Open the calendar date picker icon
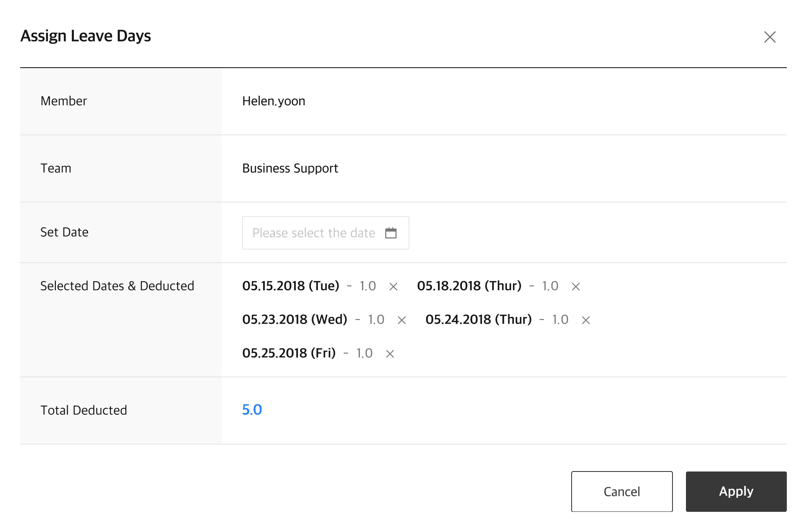Viewport: 807px width, 532px height. coord(391,233)
